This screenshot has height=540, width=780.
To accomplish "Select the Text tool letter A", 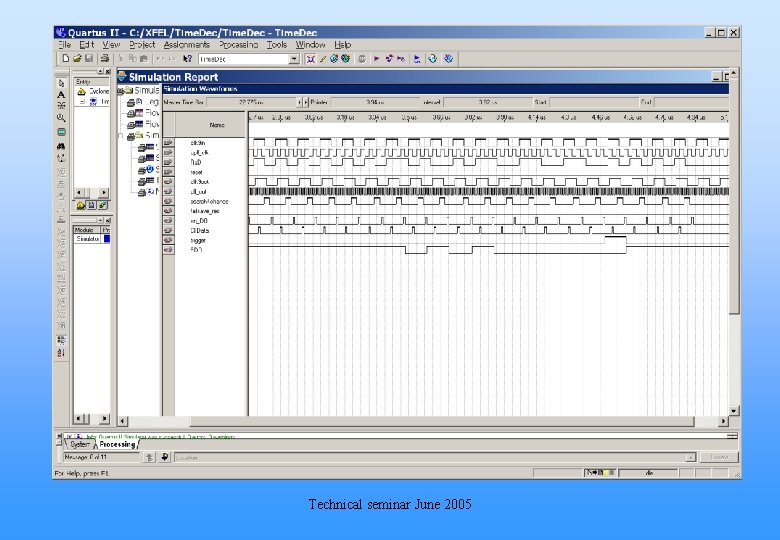I will (61, 94).
